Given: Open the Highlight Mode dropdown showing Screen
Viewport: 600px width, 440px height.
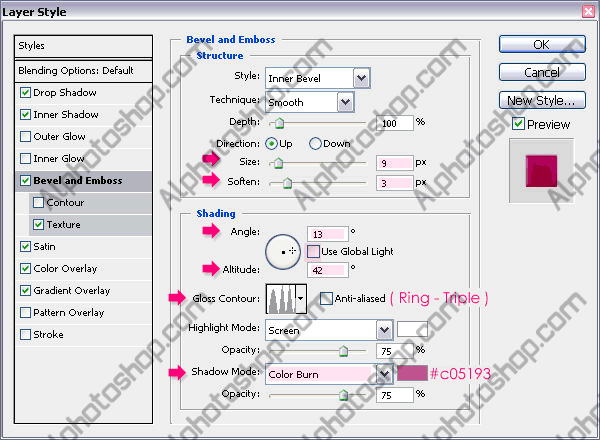Looking at the screenshot, I should click(x=329, y=330).
